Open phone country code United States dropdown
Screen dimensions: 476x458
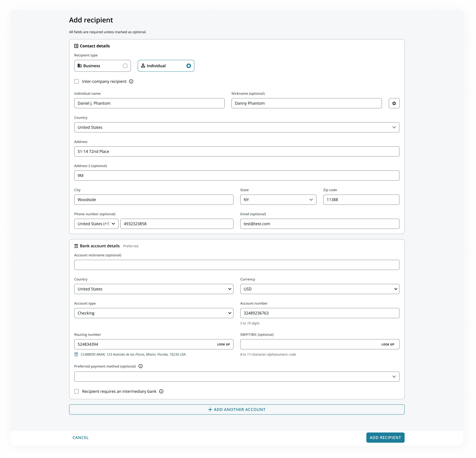[96, 224]
